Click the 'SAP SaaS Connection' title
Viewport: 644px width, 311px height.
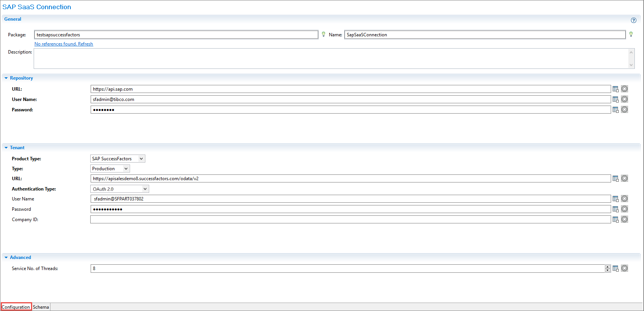pos(37,7)
